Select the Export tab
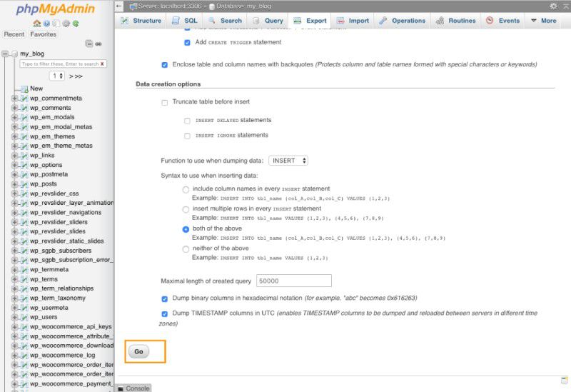Viewport: 571px width, 392px height. click(x=310, y=21)
